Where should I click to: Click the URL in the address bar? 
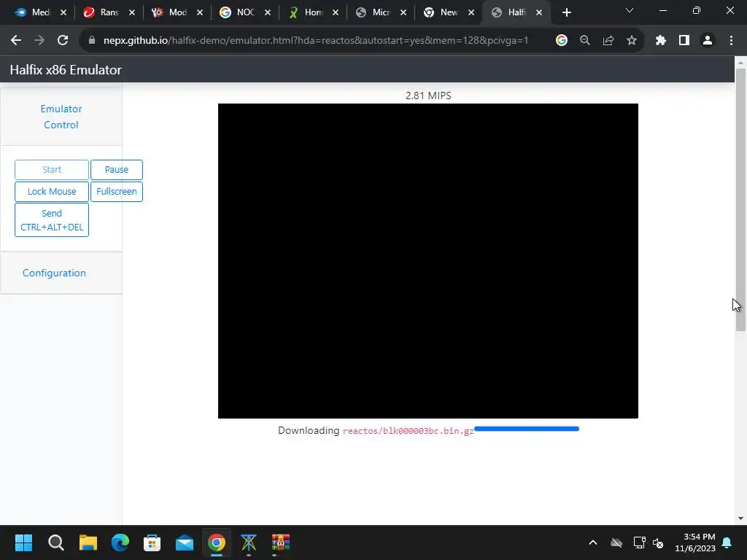pyautogui.click(x=316, y=41)
